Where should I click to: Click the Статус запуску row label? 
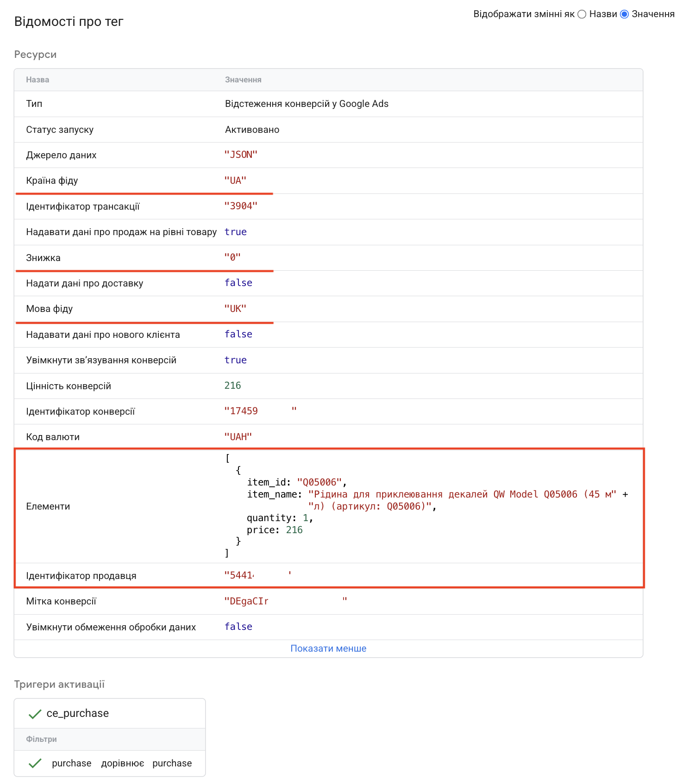pos(60,130)
